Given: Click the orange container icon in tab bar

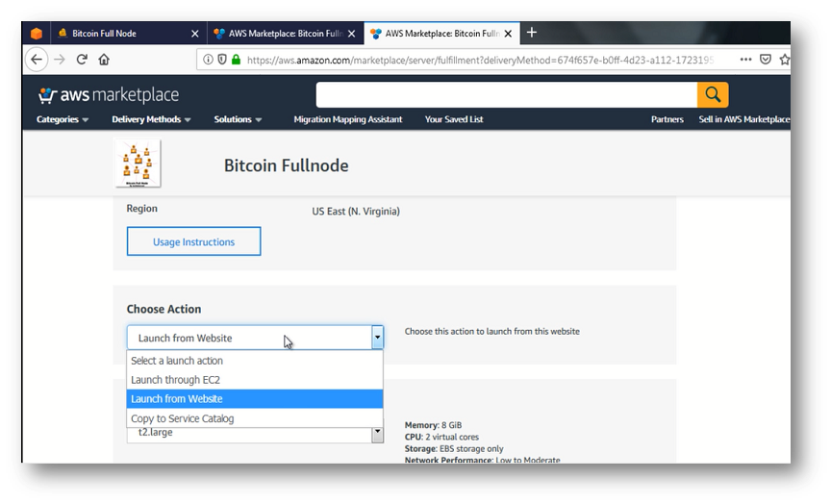Looking at the screenshot, I should click(x=36, y=34).
